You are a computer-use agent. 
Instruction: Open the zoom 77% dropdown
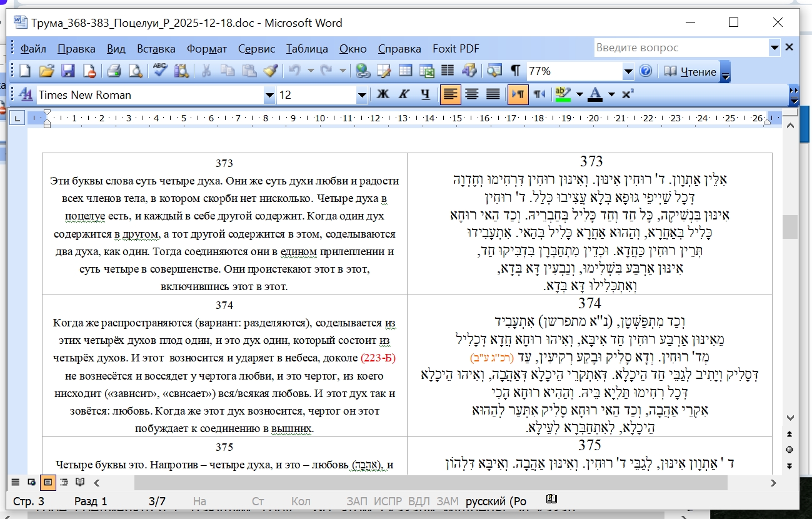pyautogui.click(x=628, y=72)
